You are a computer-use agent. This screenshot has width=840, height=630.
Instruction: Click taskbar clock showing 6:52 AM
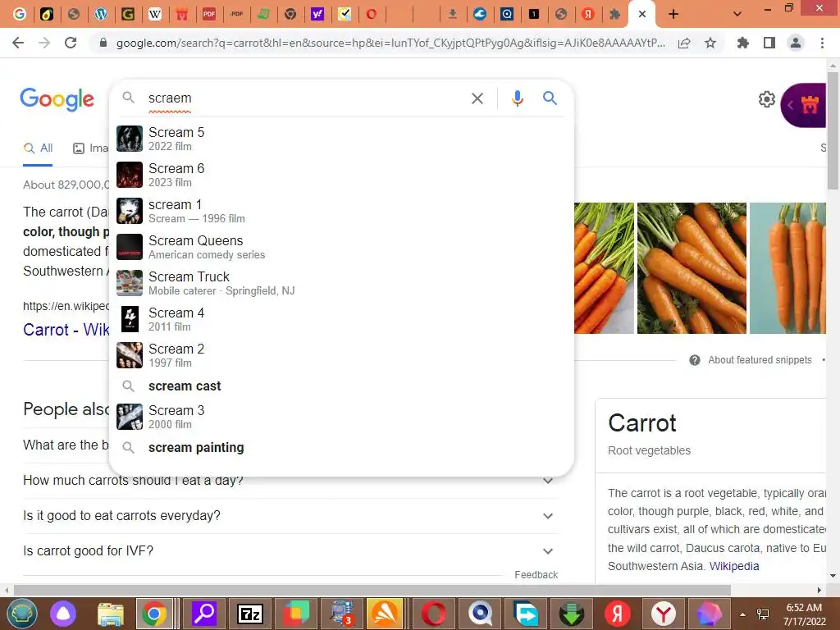804,614
